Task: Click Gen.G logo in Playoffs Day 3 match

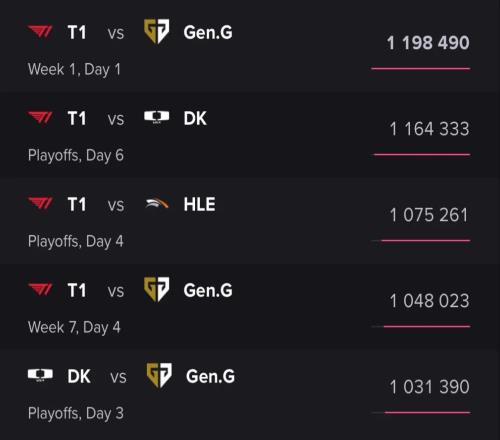Action: coord(159,375)
